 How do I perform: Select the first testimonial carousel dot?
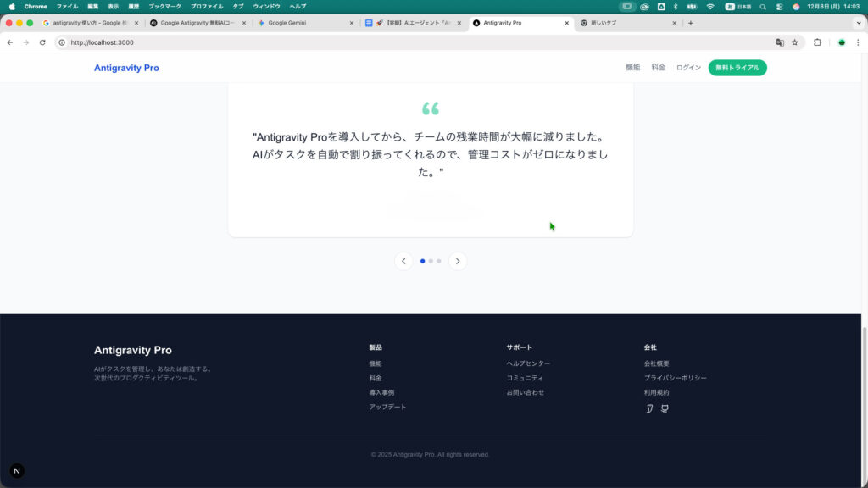[422, 261]
